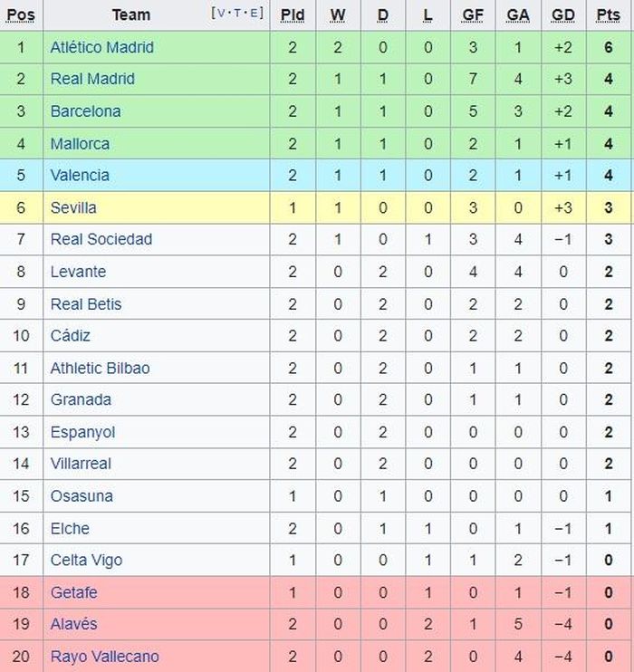
Task: Open the Athletic Bilbao page link
Action: coord(101,368)
